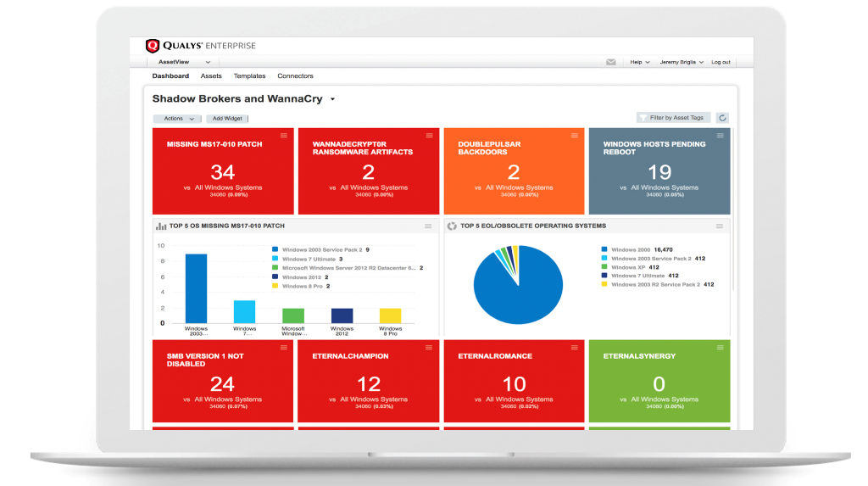Click the 2 count on WannaDecrypt0r tile
The width and height of the screenshot is (868, 486).
coord(368,172)
